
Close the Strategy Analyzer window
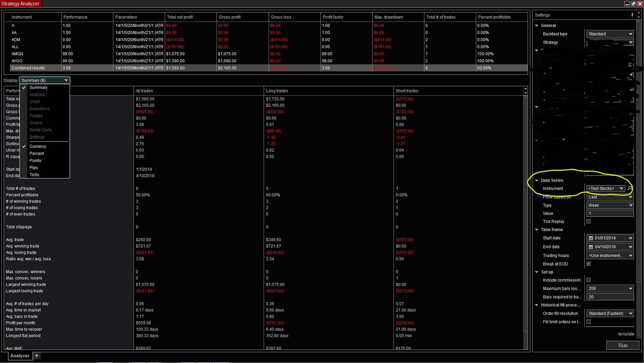(640, 4)
